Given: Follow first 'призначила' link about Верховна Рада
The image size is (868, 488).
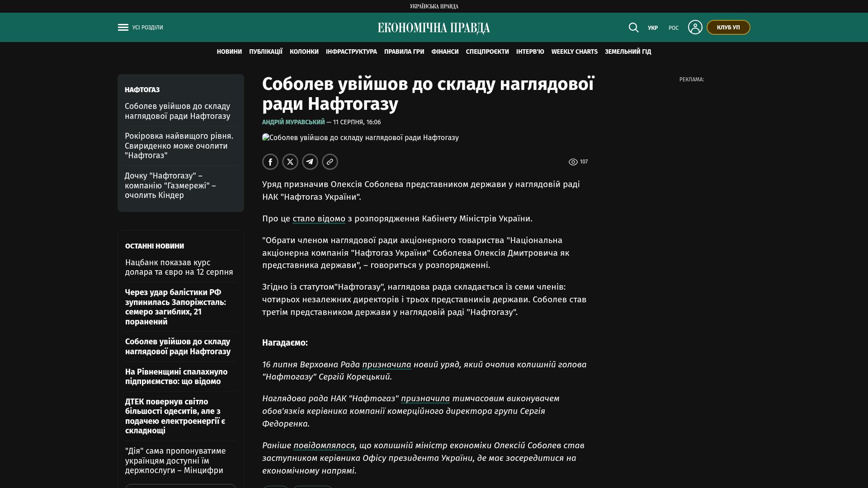Looking at the screenshot, I should 387,365.
